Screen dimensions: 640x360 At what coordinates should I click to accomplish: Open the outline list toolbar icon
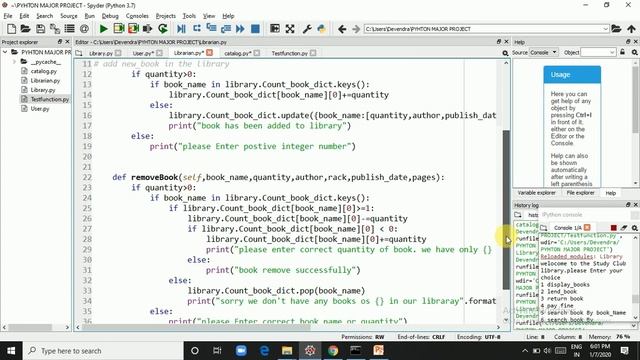point(69,29)
